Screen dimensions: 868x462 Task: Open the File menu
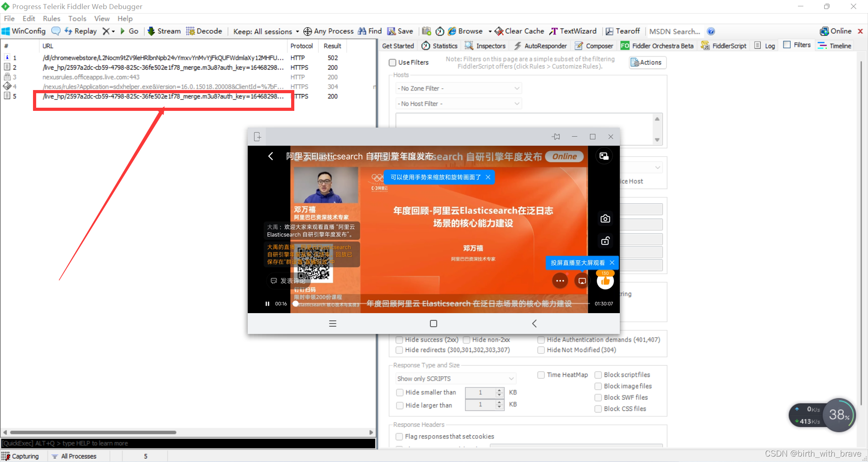[x=9, y=19]
